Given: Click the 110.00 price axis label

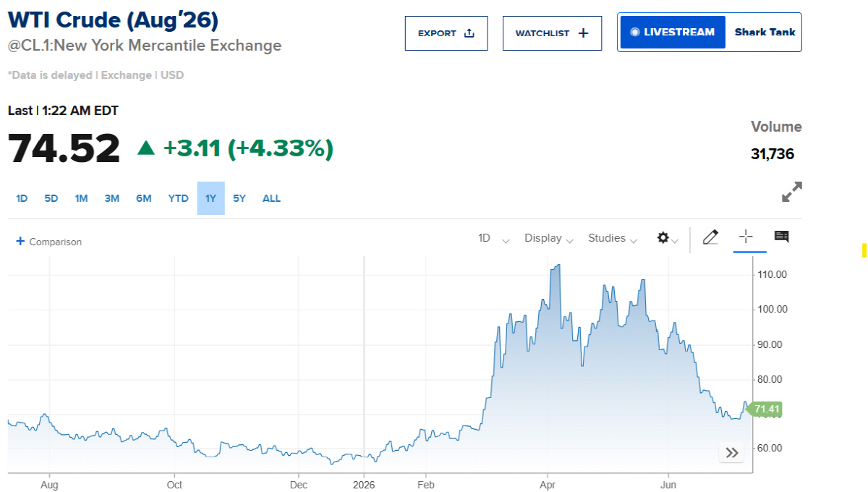Looking at the screenshot, I should (x=772, y=275).
